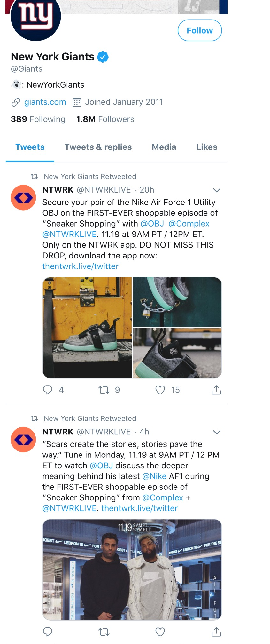Expand options chevron on the 4h tweet
The image size is (270, 644).
217,432
